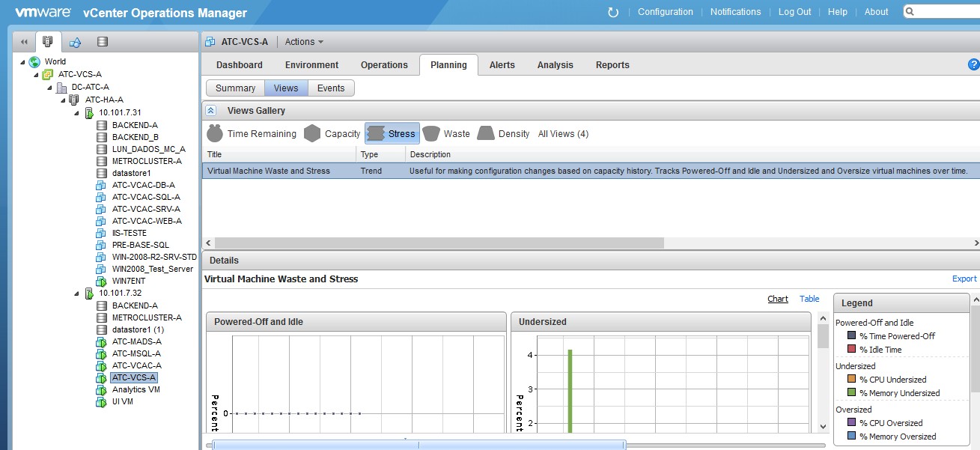Collapse the left navigation pane arrows
The height and width of the screenshot is (450, 980).
coord(23,42)
